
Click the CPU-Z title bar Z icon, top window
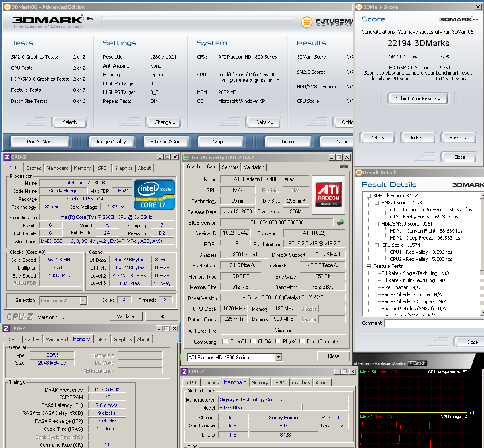(x=7, y=157)
